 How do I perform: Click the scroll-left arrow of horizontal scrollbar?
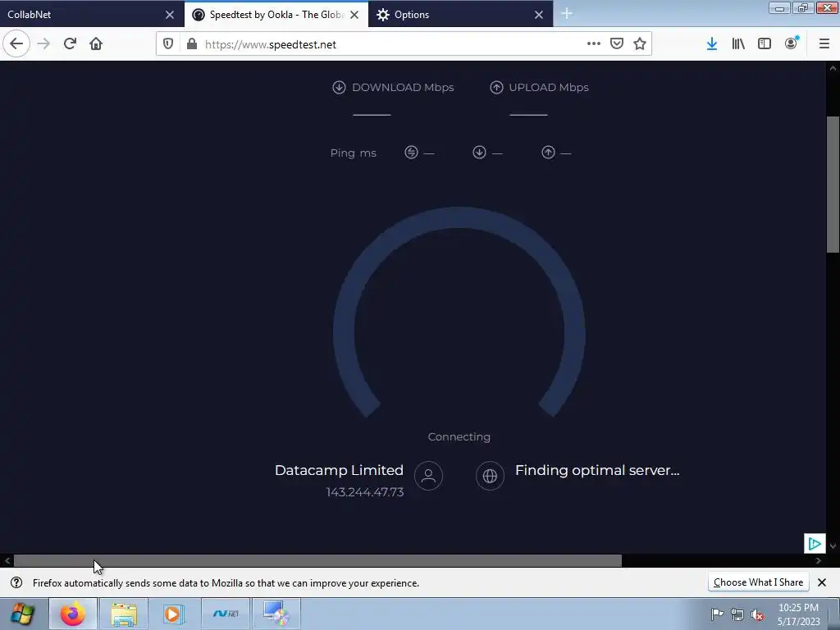(7, 561)
